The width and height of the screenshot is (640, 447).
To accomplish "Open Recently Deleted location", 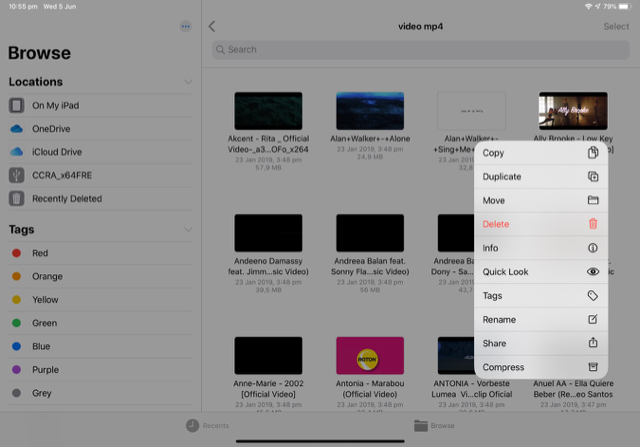I will point(100,198).
